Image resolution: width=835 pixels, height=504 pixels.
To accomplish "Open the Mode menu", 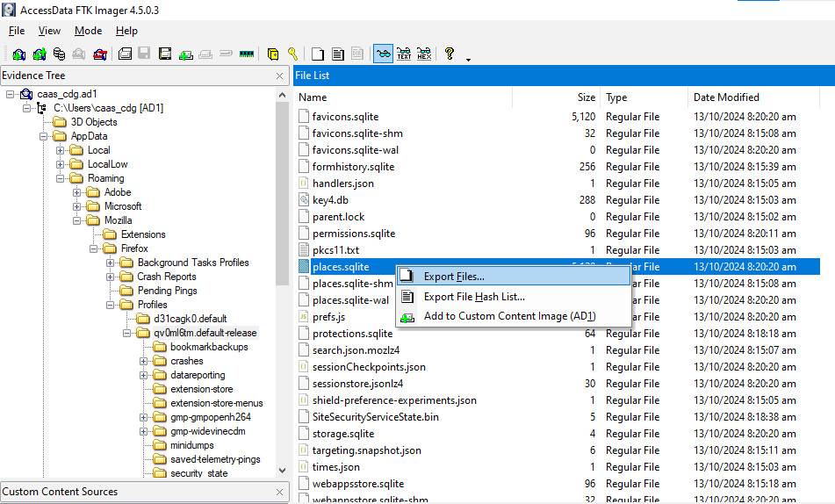I will (88, 31).
